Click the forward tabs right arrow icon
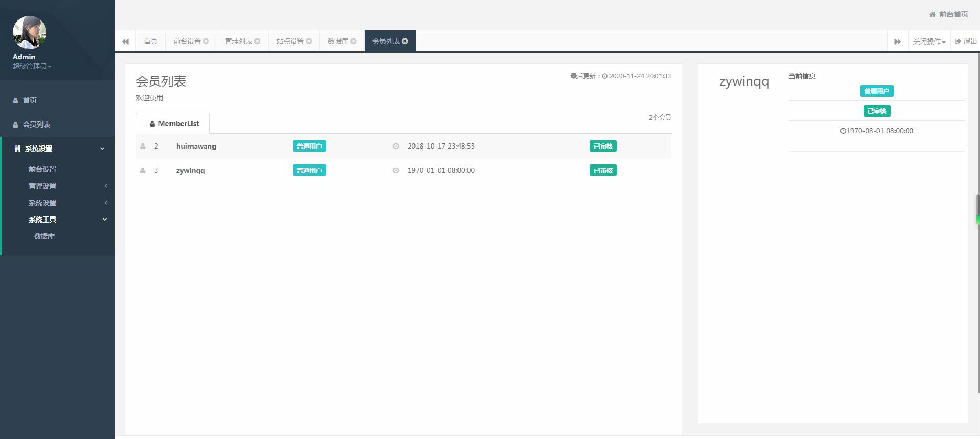This screenshot has width=980, height=439. (x=897, y=41)
